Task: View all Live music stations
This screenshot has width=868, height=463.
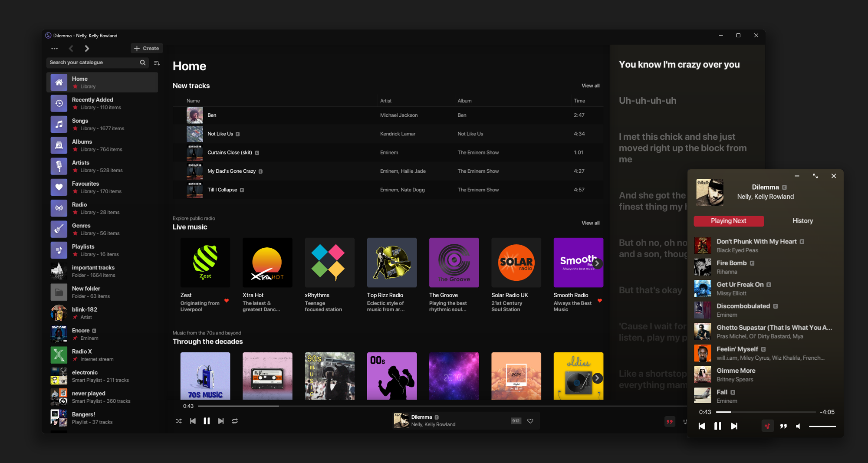Action: (590, 223)
